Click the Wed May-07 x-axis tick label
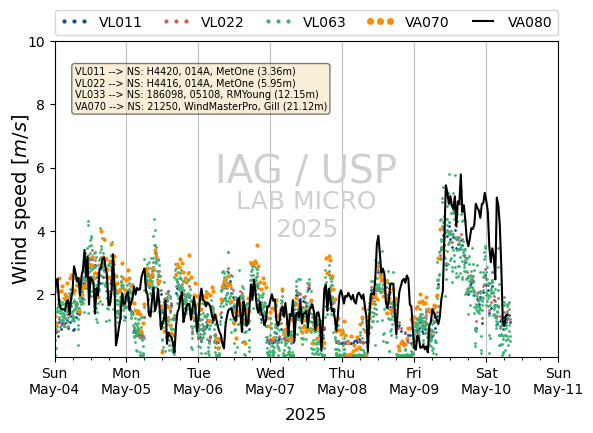Screen dimensions: 593x433 270,381
